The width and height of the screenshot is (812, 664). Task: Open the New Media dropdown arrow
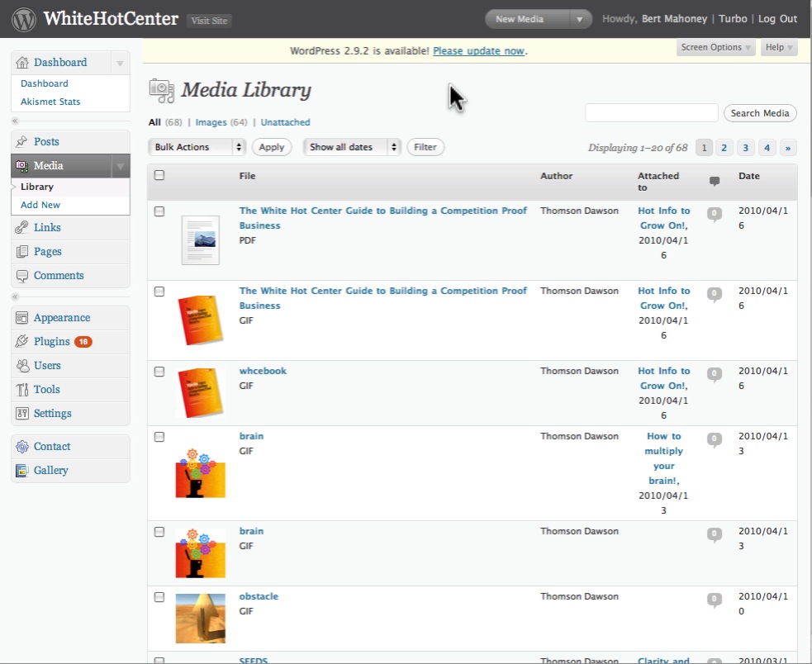[x=580, y=20]
